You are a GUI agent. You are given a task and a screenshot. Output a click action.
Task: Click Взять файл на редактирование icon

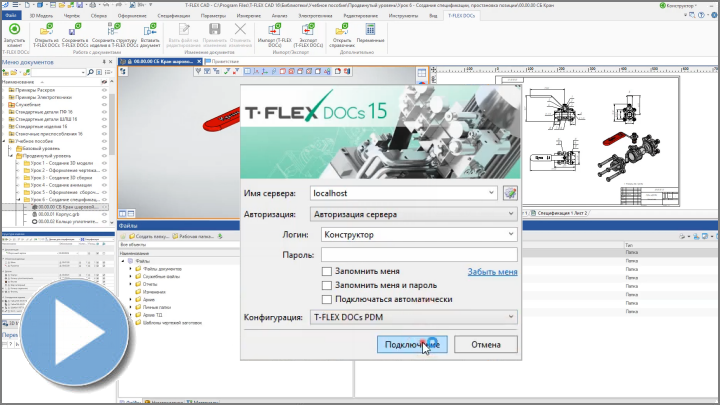click(184, 30)
